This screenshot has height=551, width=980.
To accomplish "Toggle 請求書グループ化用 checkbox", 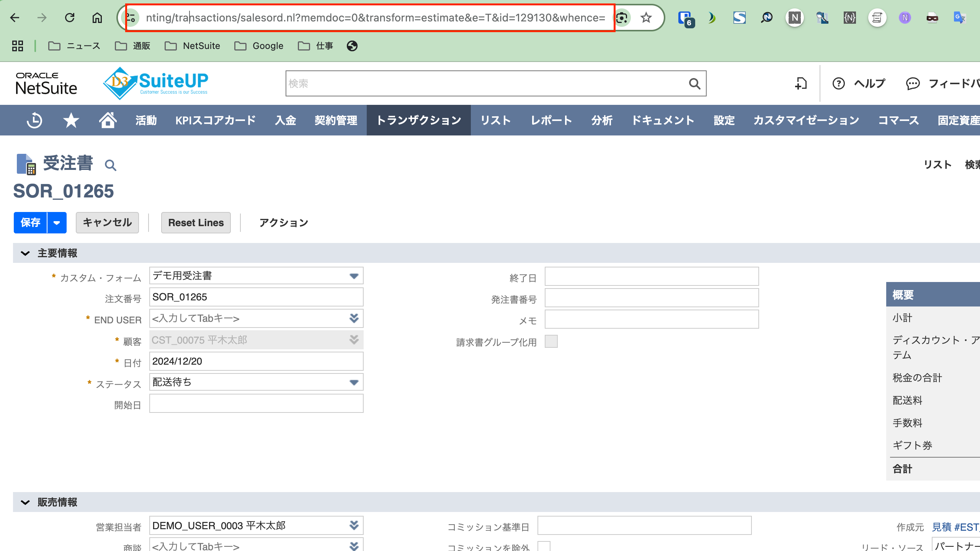I will click(551, 341).
